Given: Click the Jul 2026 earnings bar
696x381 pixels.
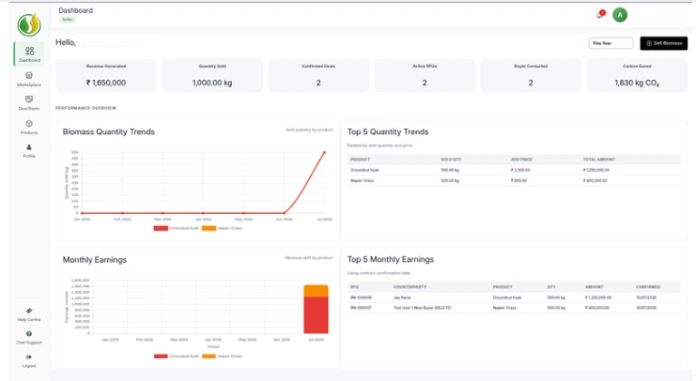Looking at the screenshot, I should click(316, 309).
